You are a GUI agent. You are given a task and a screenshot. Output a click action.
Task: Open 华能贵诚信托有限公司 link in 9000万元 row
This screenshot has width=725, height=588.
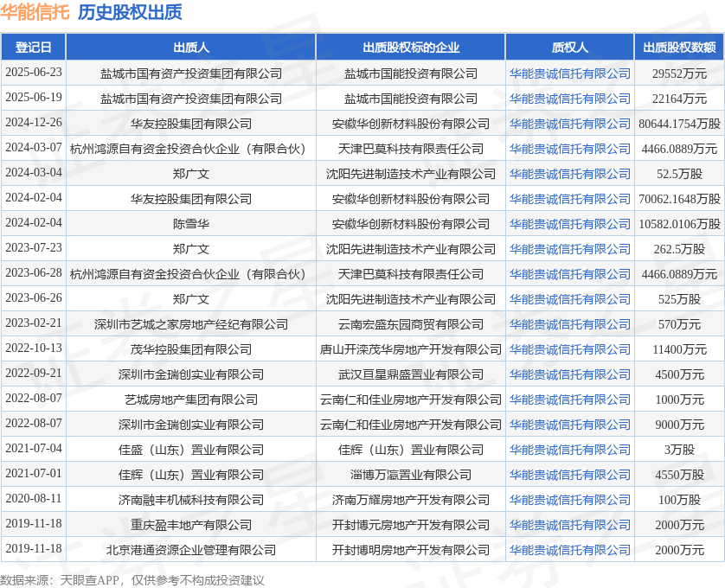click(569, 425)
